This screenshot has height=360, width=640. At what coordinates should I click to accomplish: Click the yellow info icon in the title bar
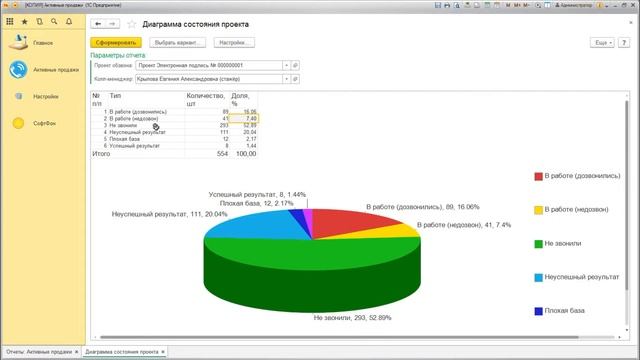[x=600, y=5]
